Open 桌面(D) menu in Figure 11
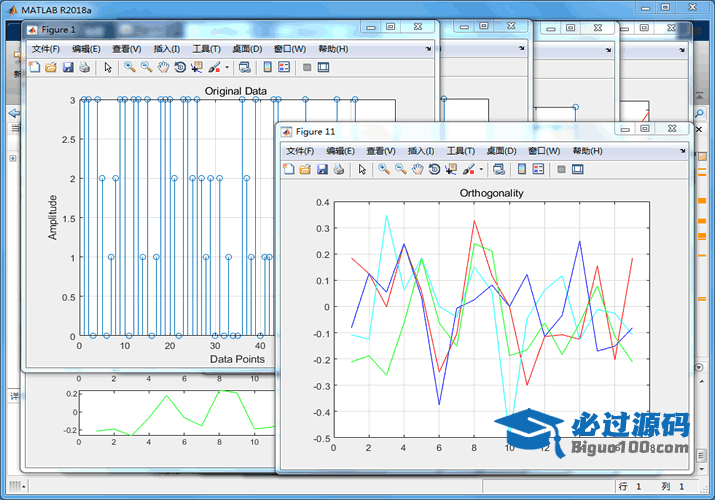Image resolution: width=715 pixels, height=500 pixels. (501, 151)
